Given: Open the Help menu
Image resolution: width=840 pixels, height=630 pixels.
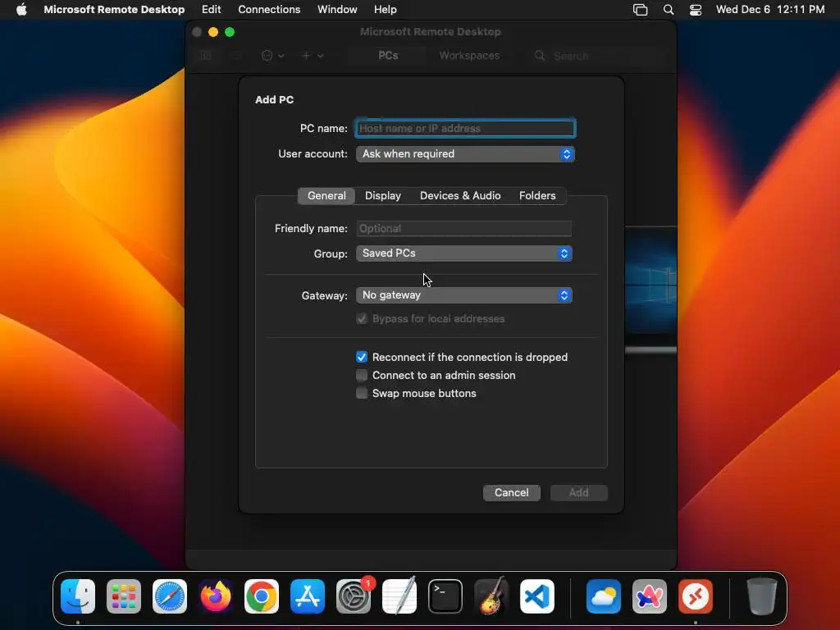Looking at the screenshot, I should (386, 10).
